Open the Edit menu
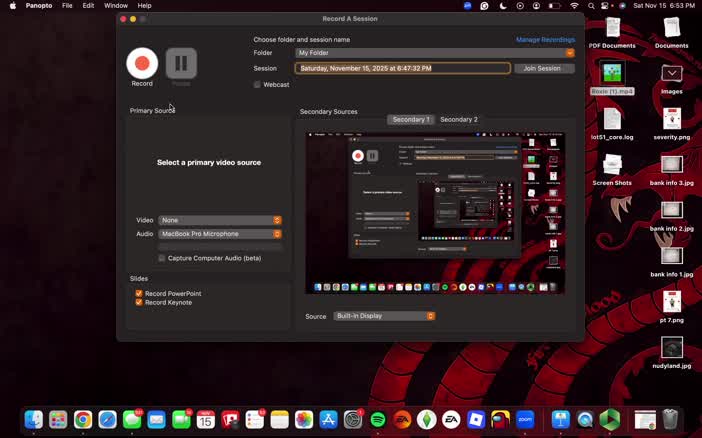The height and width of the screenshot is (438, 702). (88, 6)
